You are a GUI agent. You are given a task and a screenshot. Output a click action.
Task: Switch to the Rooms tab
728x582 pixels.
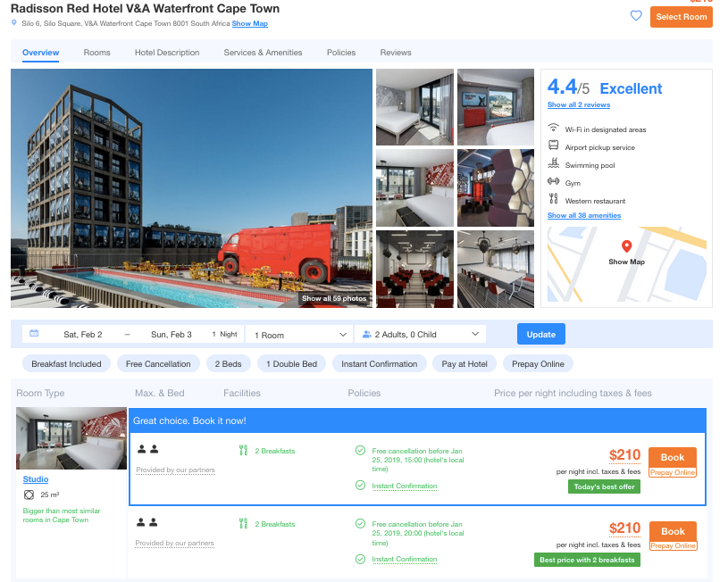[97, 53]
